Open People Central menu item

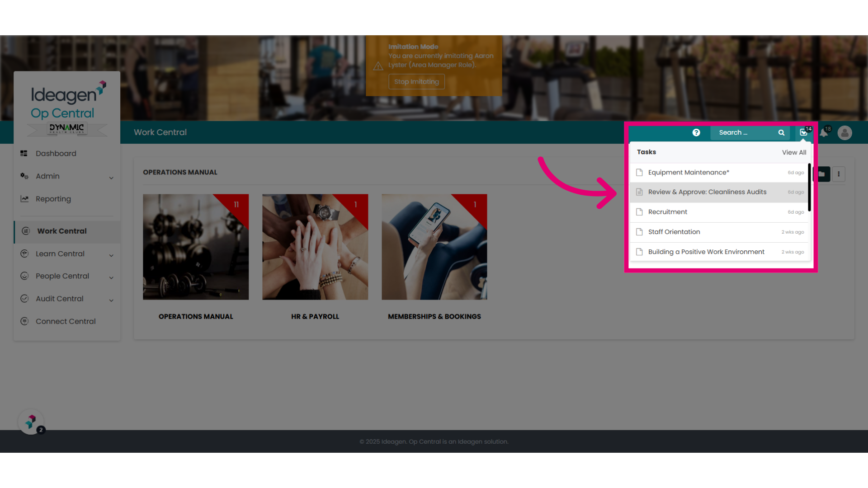point(62,276)
